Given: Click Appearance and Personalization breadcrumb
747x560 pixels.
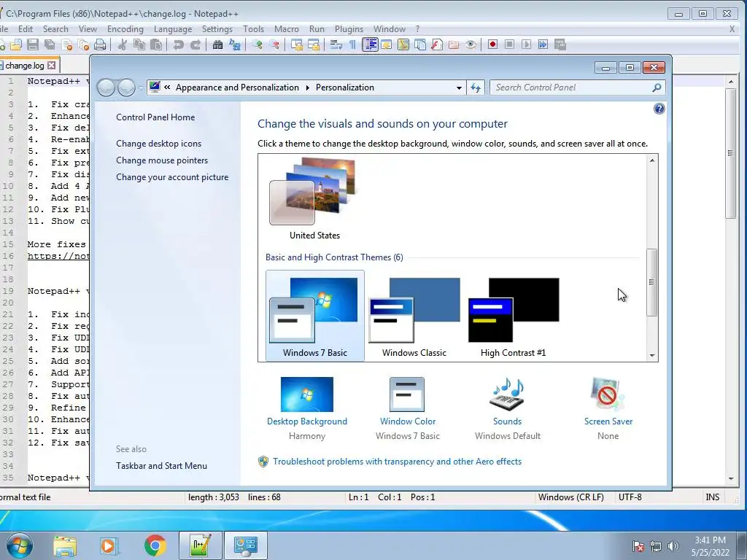Looking at the screenshot, I should (237, 87).
